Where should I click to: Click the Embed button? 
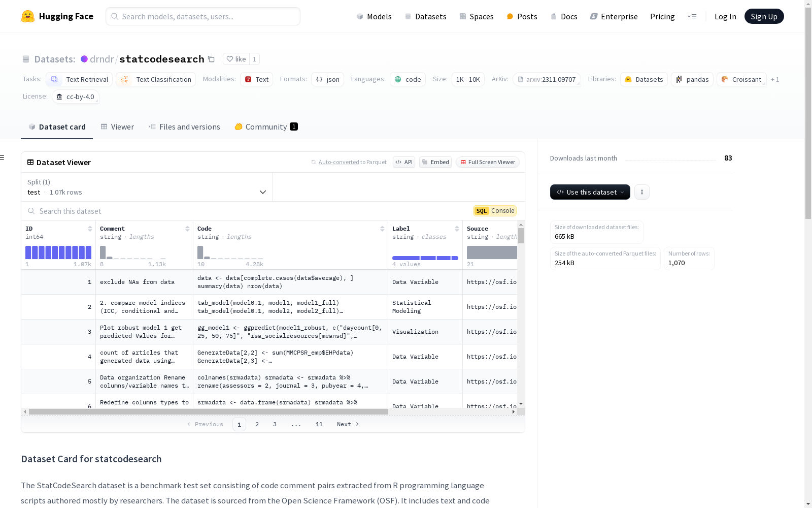coord(435,162)
